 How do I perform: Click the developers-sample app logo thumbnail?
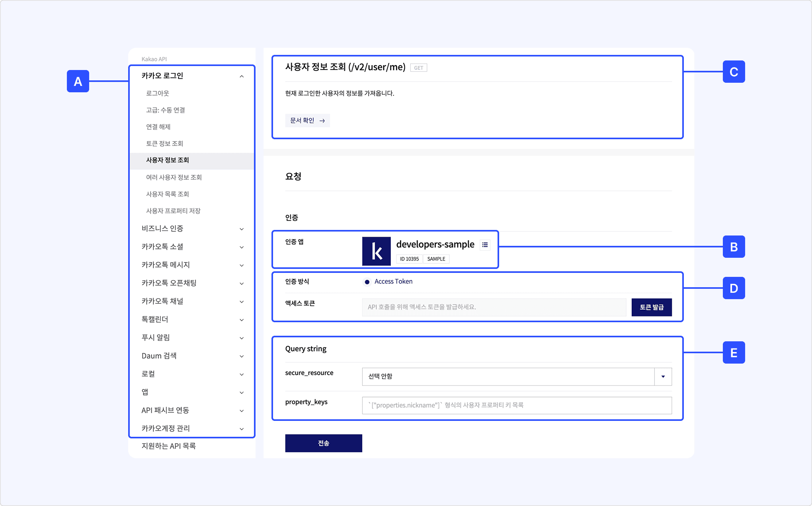pyautogui.click(x=376, y=251)
